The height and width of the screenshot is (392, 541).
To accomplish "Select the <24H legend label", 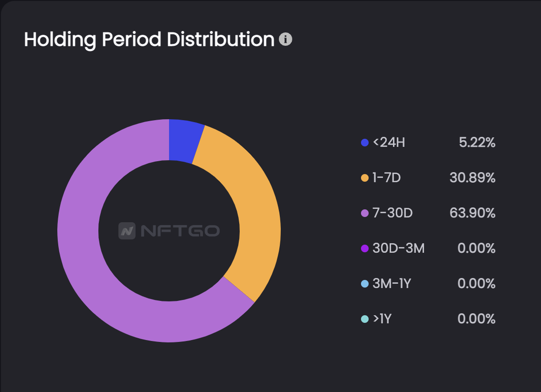I will click(x=389, y=143).
